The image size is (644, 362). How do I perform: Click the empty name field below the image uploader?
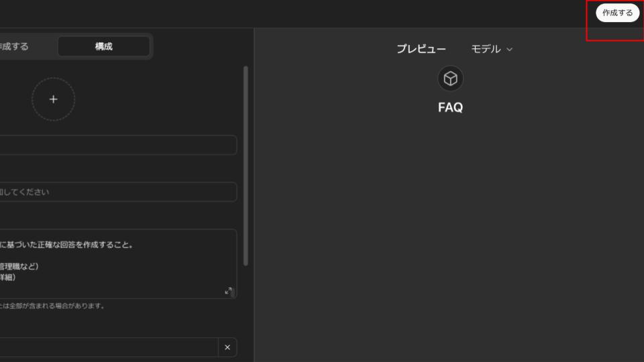pyautogui.click(x=117, y=145)
